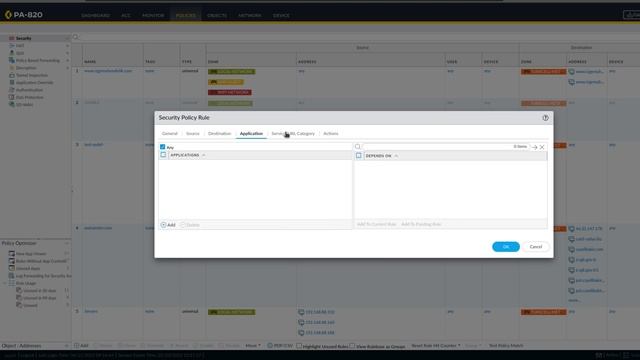Click the arrow icon beside the items count
The height and width of the screenshot is (360, 640).
[x=534, y=147]
